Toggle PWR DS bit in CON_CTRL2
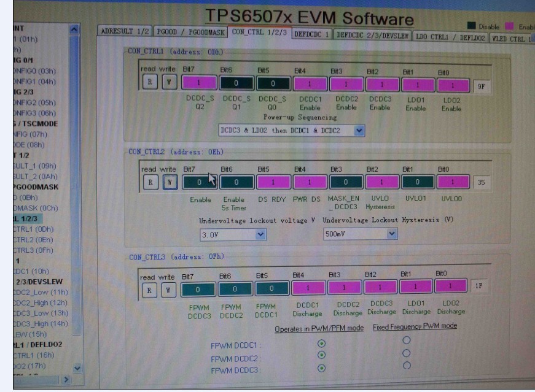The width and height of the screenshot is (535, 392). 310,182
